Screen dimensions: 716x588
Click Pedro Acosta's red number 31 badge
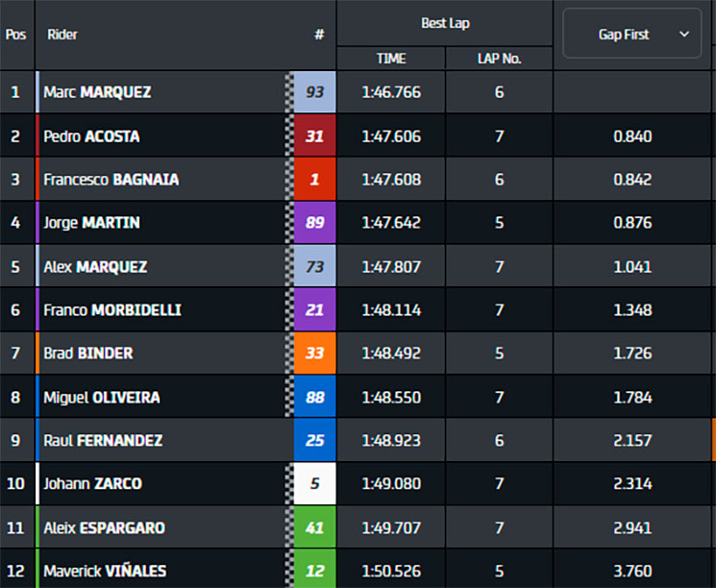(x=314, y=135)
